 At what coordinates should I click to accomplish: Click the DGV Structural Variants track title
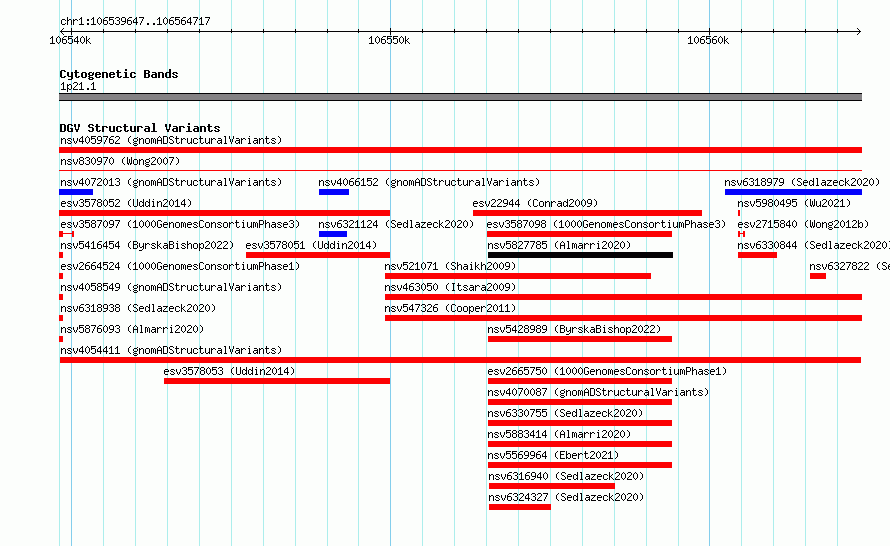[x=140, y=128]
